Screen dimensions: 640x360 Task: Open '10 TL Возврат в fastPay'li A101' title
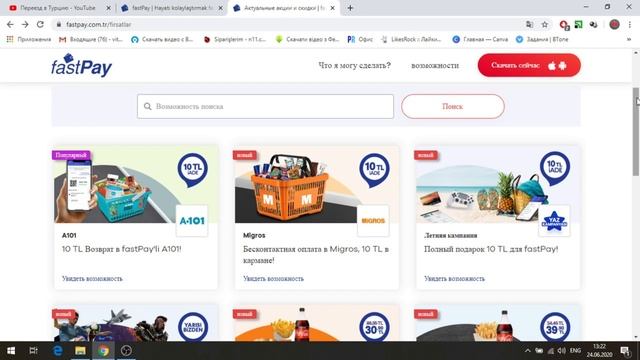tap(122, 249)
